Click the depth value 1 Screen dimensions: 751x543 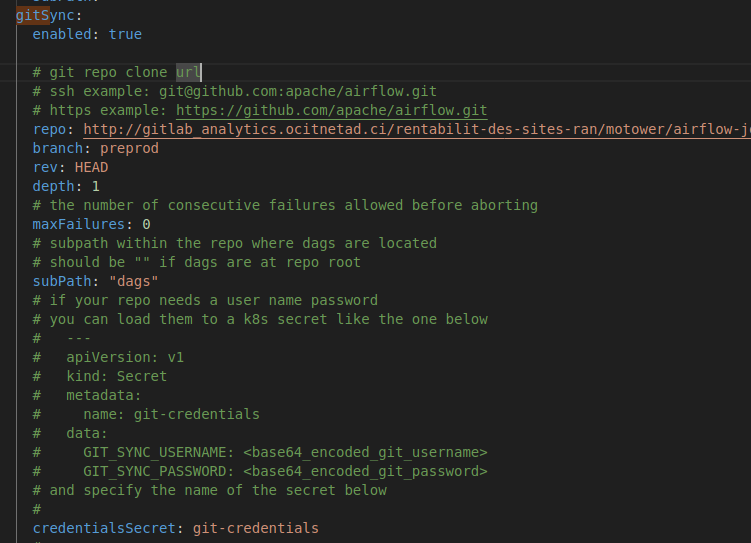96,186
